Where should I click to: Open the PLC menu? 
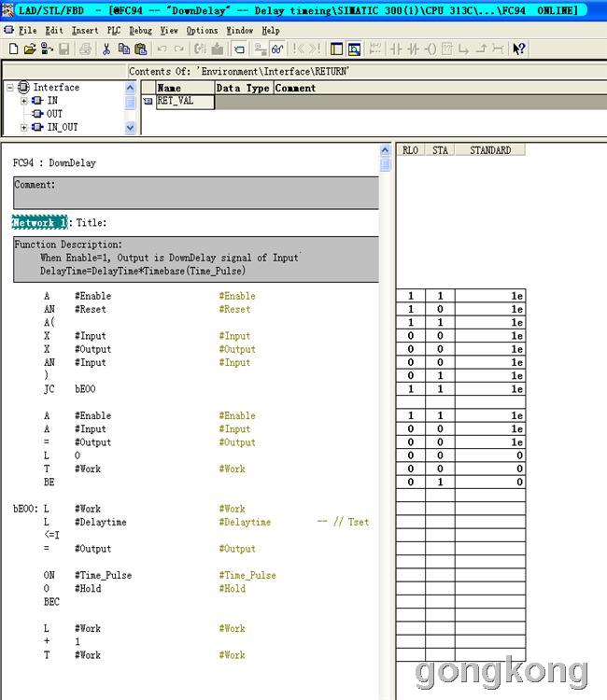coord(114,31)
